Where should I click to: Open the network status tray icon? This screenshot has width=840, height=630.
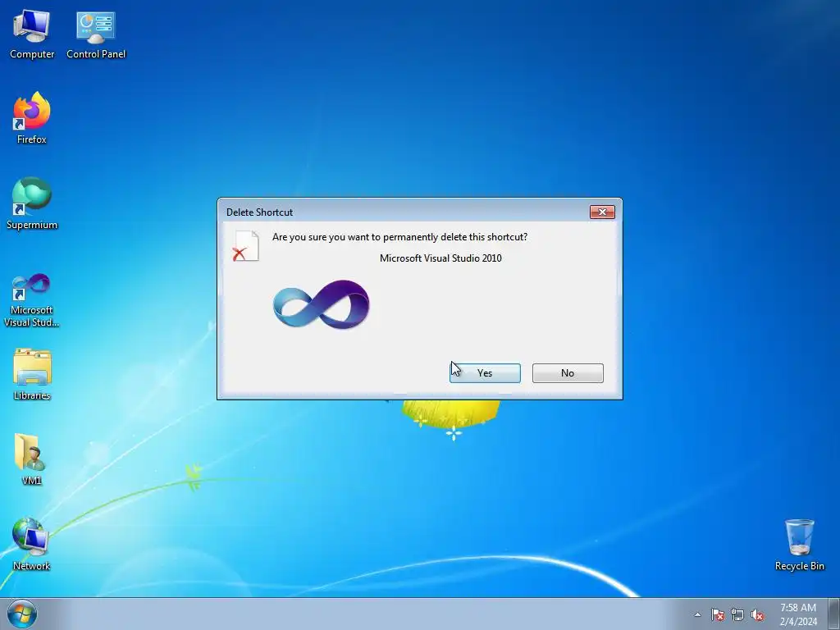tap(737, 614)
